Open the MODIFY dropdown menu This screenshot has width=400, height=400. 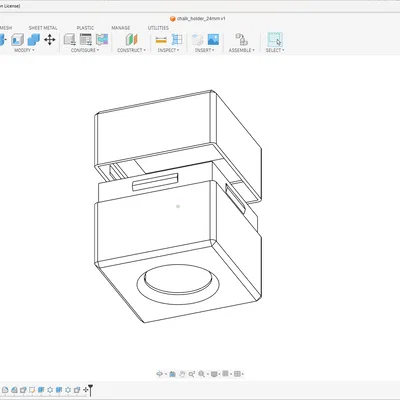[24, 50]
